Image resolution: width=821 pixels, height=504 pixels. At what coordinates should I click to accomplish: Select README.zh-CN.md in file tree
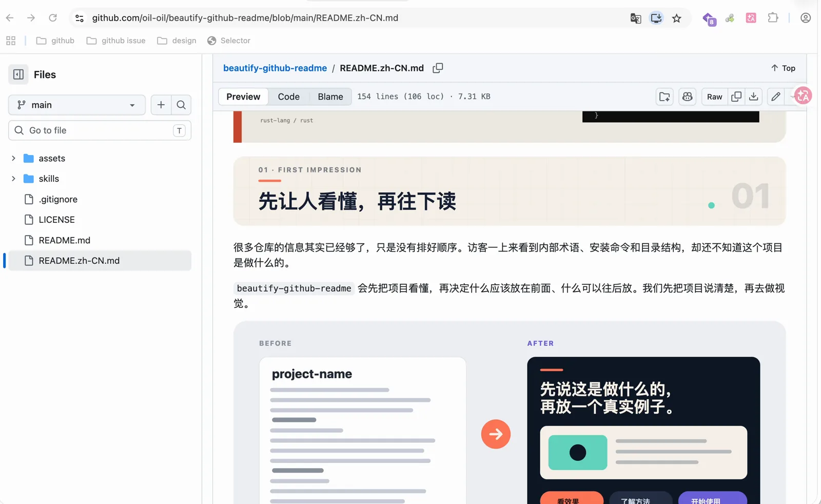(100, 261)
